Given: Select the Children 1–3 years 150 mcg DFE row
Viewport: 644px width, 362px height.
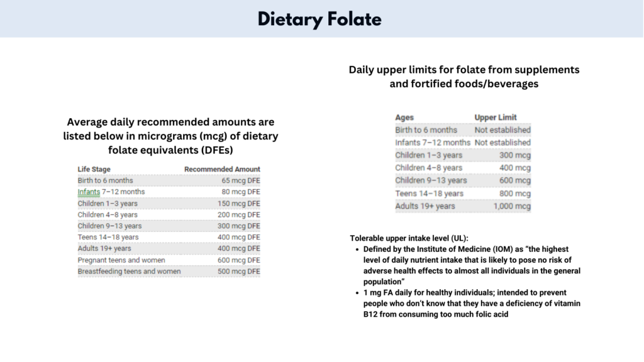Looking at the screenshot, I should (169, 204).
